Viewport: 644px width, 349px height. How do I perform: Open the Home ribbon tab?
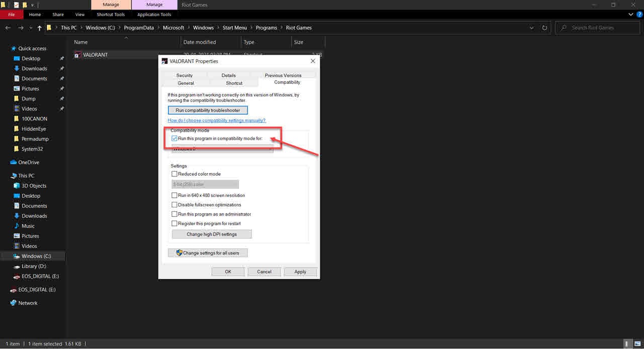(35, 15)
